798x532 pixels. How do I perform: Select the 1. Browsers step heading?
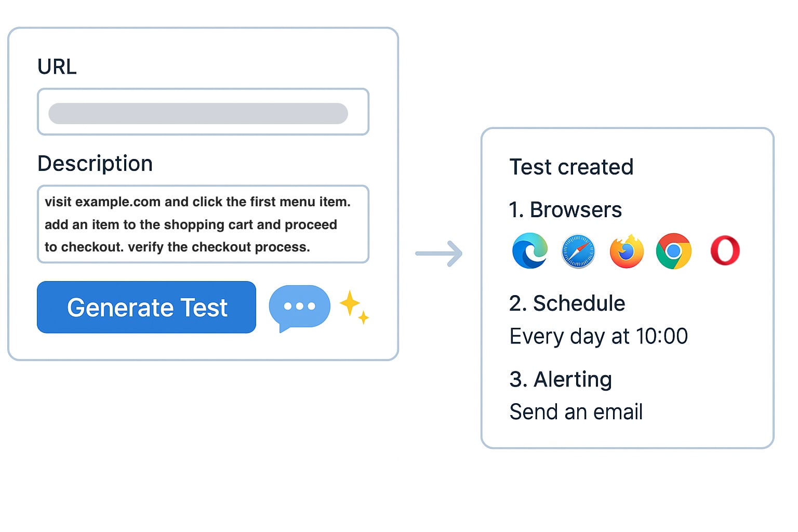tap(565, 210)
